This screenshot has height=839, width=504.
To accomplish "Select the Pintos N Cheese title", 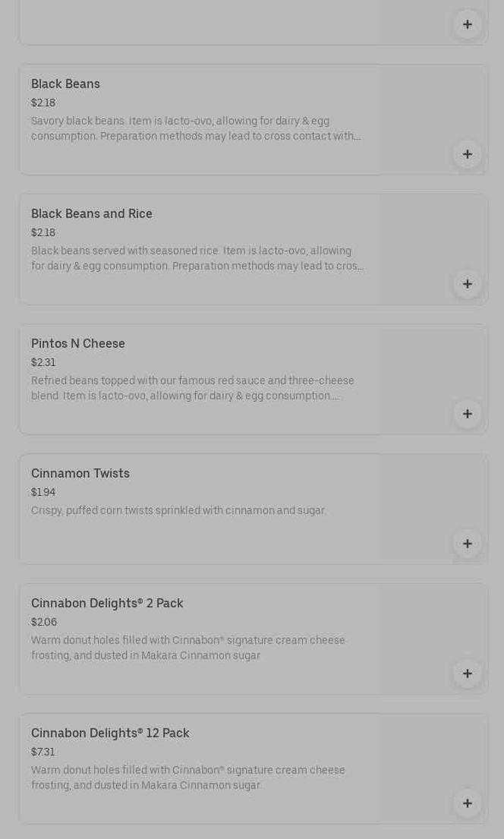I will point(78,344).
